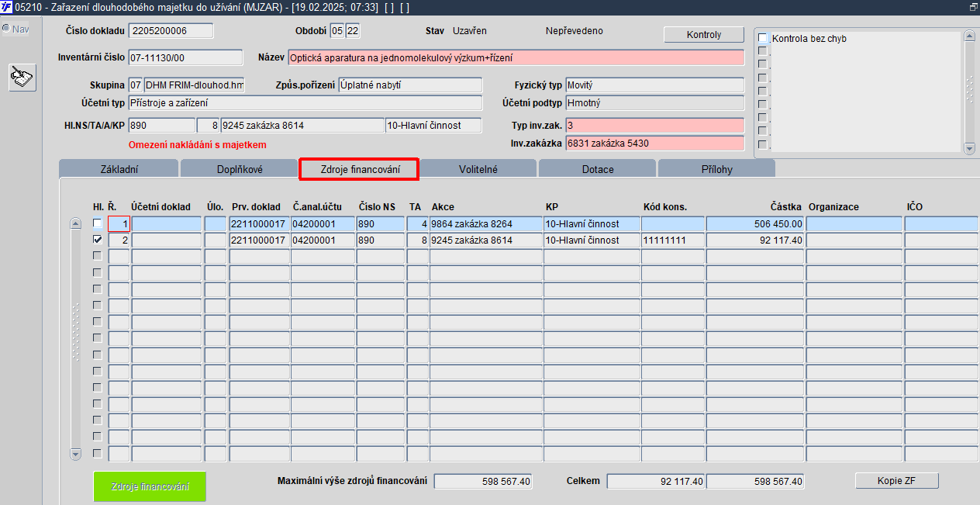Viewport: 980px width, 505px height.
Task: Click row number 2 cell in Ř. column
Action: (119, 240)
